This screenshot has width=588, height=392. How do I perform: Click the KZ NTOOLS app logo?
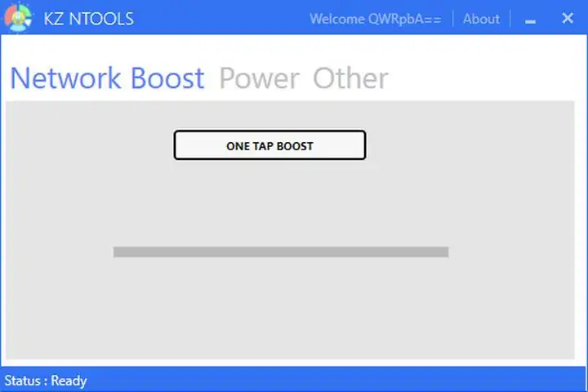coord(18,17)
